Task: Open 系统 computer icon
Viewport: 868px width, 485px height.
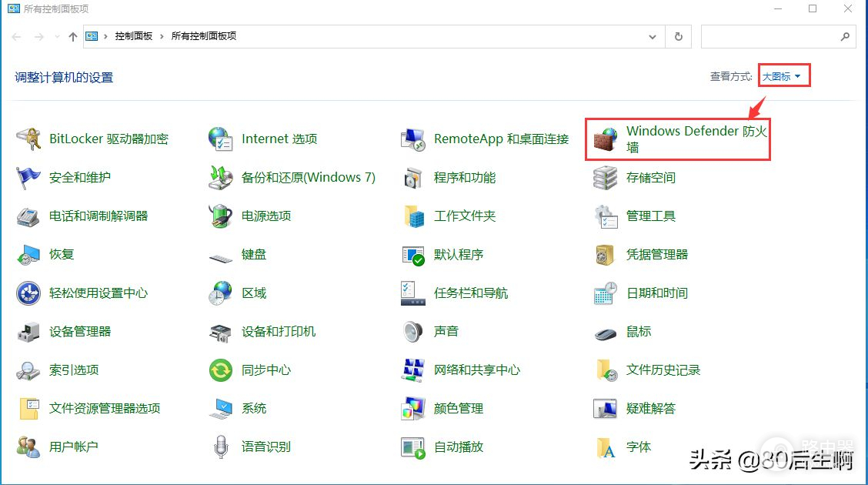Action: 220,409
